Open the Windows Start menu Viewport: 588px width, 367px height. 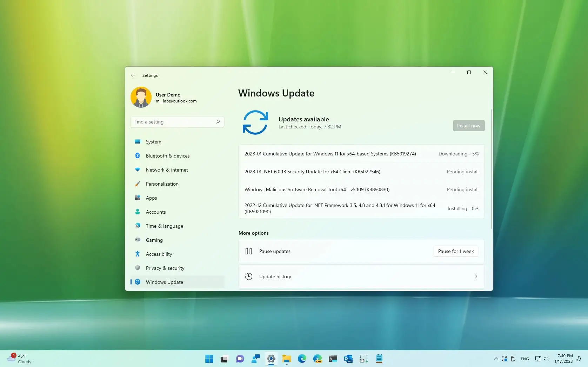click(x=209, y=359)
